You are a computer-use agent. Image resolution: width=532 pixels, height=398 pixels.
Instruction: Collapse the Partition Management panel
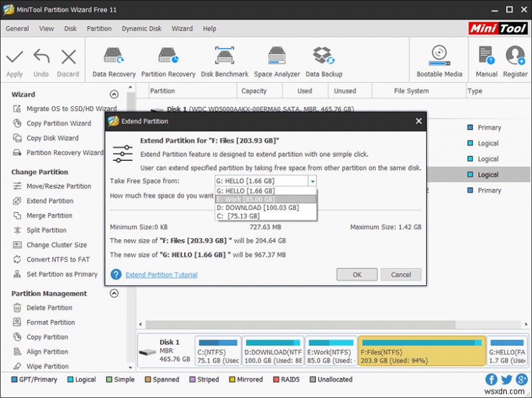(114, 292)
